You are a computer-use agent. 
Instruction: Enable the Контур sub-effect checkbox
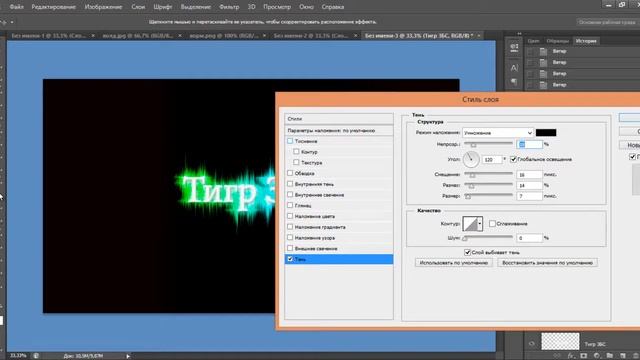pyautogui.click(x=296, y=152)
